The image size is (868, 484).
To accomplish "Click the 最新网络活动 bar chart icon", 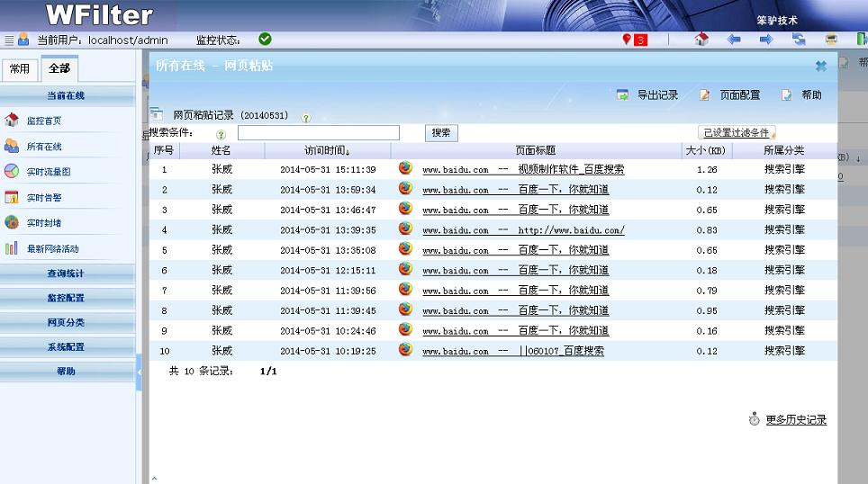I will pyautogui.click(x=12, y=248).
